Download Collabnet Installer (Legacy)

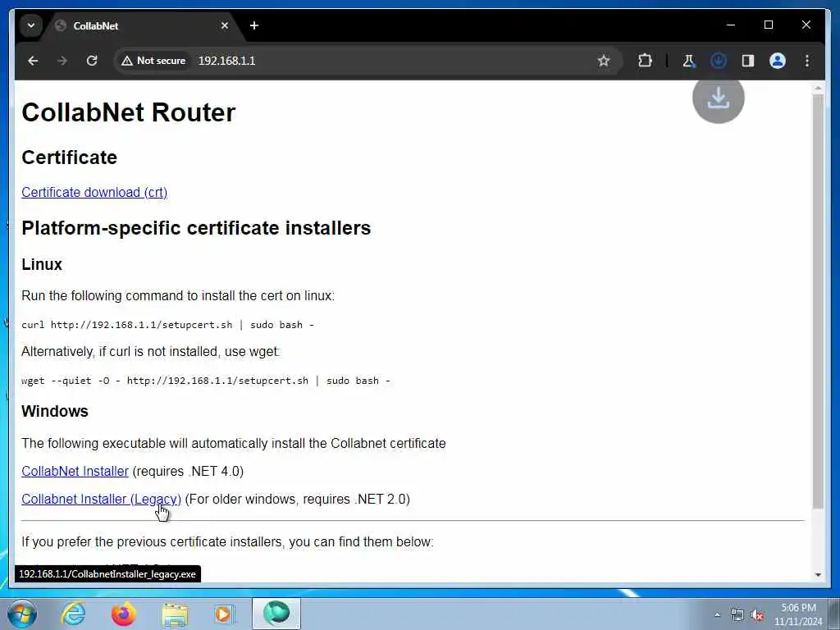click(x=101, y=499)
